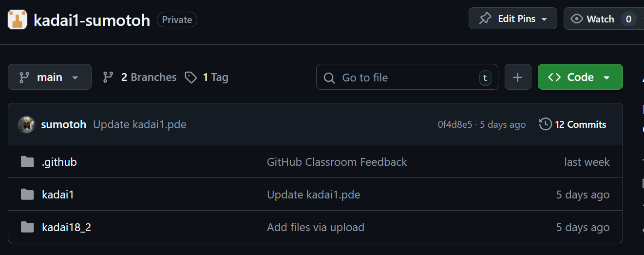
Task: Focus the Go to file search field
Action: pyautogui.click(x=407, y=78)
